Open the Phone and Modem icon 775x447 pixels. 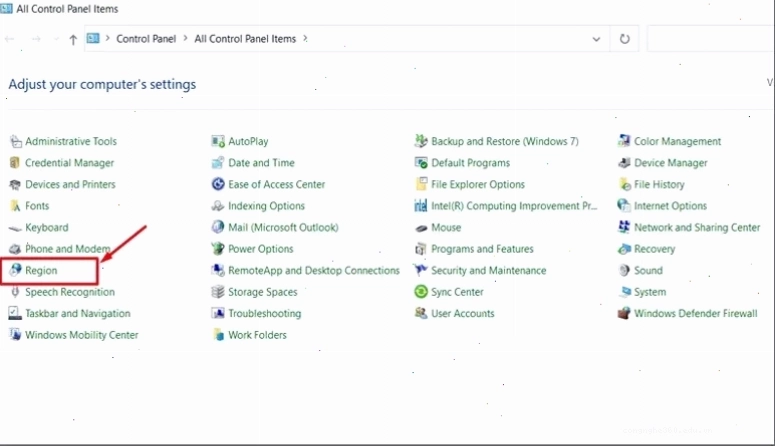click(x=15, y=249)
